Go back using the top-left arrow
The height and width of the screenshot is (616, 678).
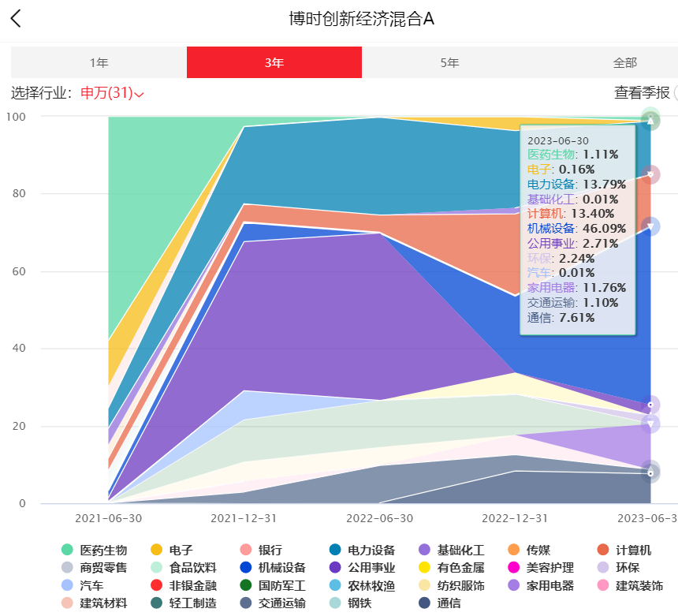pos(16,19)
